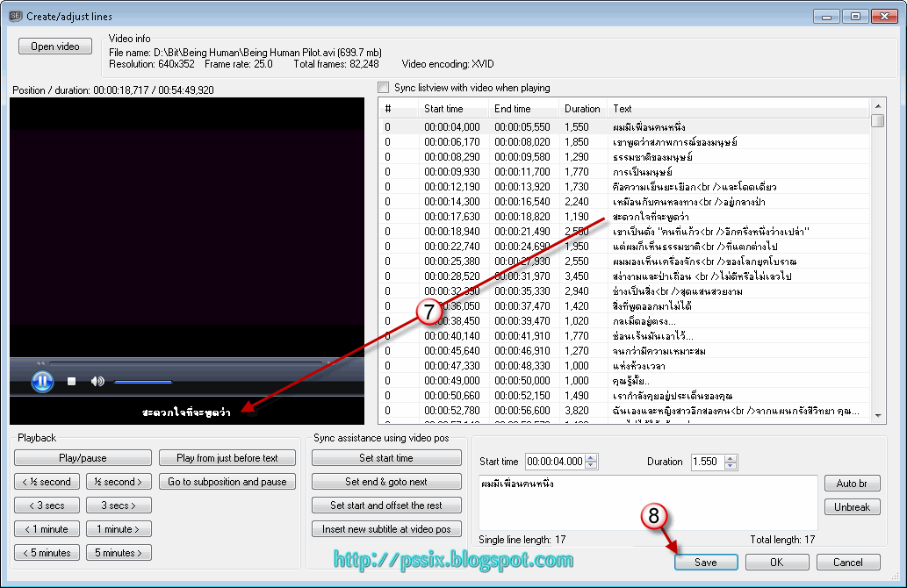Click the Text column header
The height and width of the screenshot is (588, 907).
tap(738, 109)
